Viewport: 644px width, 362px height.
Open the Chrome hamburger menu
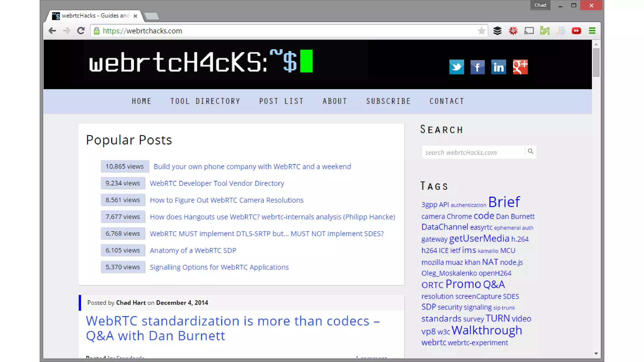[592, 31]
